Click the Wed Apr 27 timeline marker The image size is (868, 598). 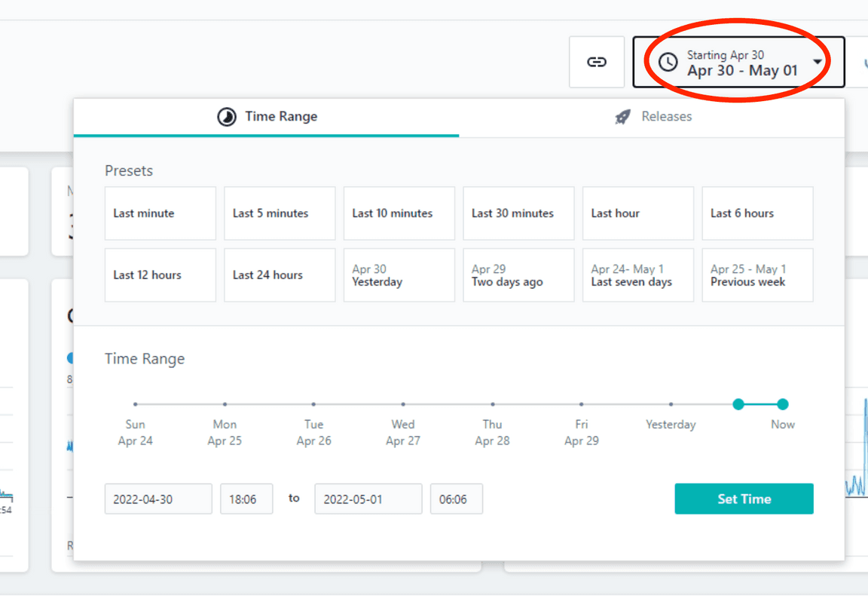pos(402,404)
